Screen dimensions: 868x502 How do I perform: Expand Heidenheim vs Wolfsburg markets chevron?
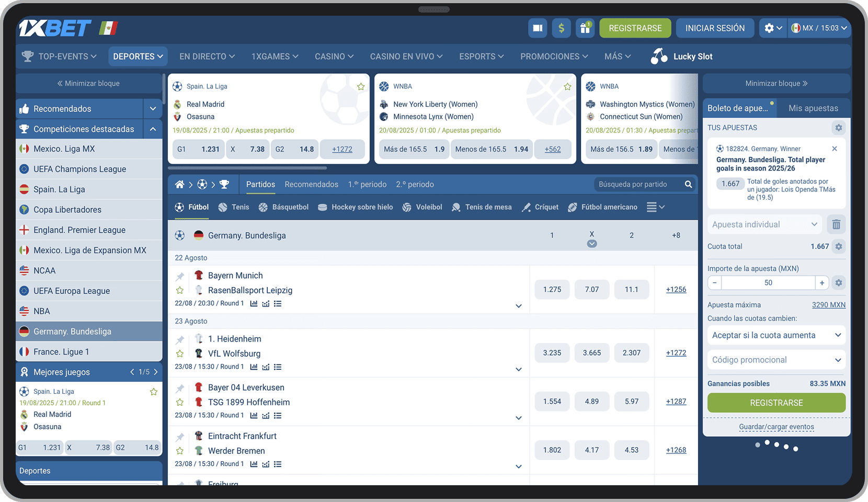pyautogui.click(x=519, y=369)
